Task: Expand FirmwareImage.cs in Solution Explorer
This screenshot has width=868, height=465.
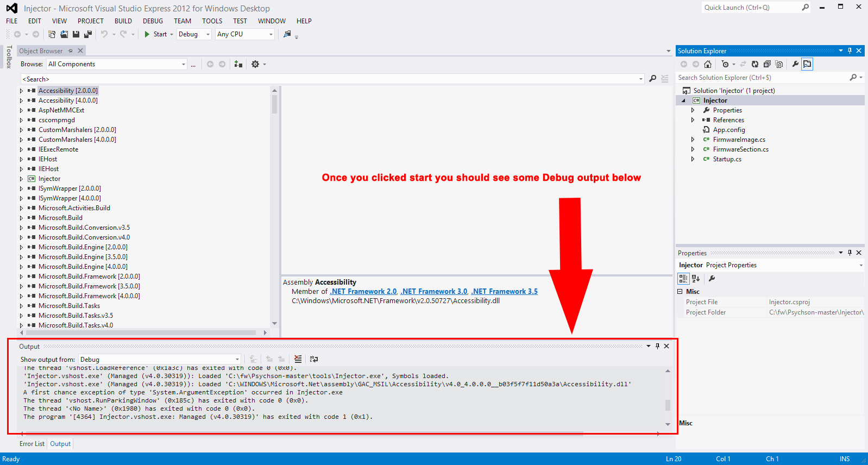Action: coord(693,140)
